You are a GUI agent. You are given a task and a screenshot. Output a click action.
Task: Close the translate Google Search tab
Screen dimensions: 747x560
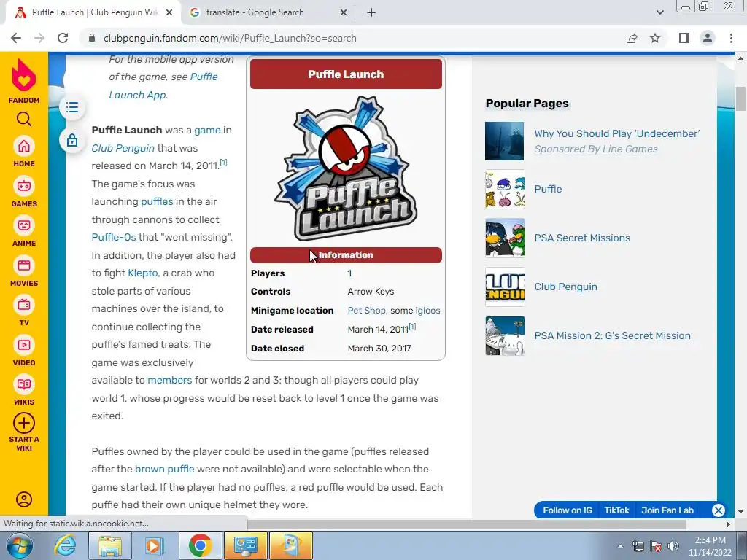click(x=344, y=13)
